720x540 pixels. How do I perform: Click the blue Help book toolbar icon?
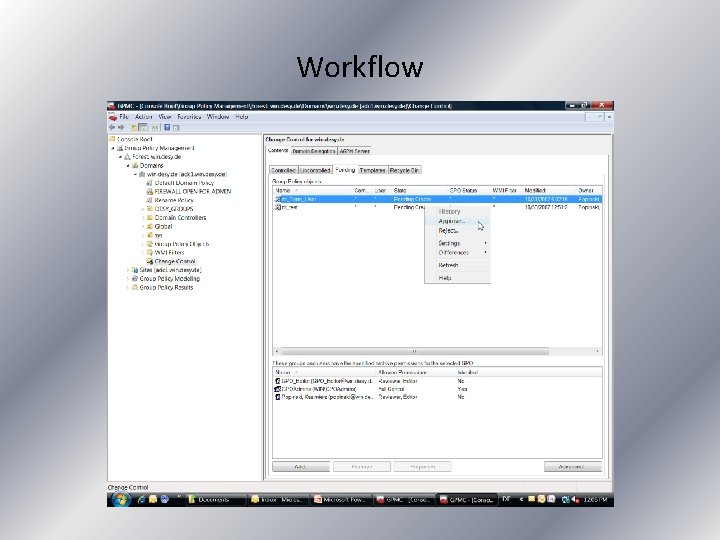[x=167, y=128]
